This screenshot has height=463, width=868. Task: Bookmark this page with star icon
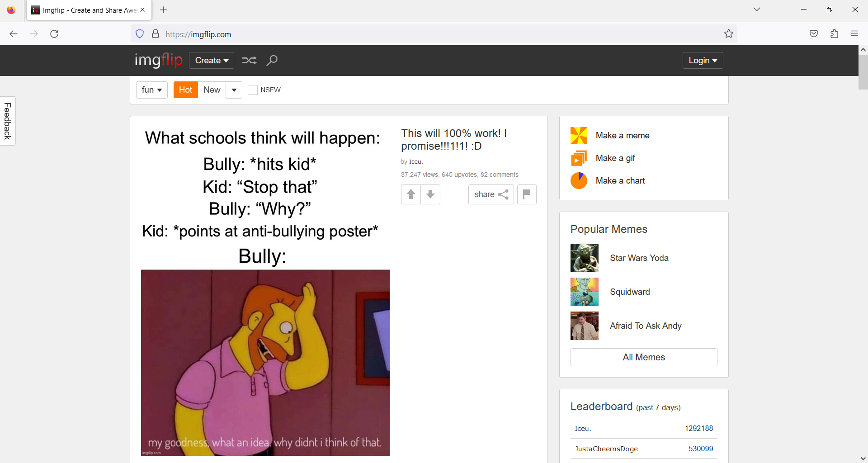click(x=729, y=34)
